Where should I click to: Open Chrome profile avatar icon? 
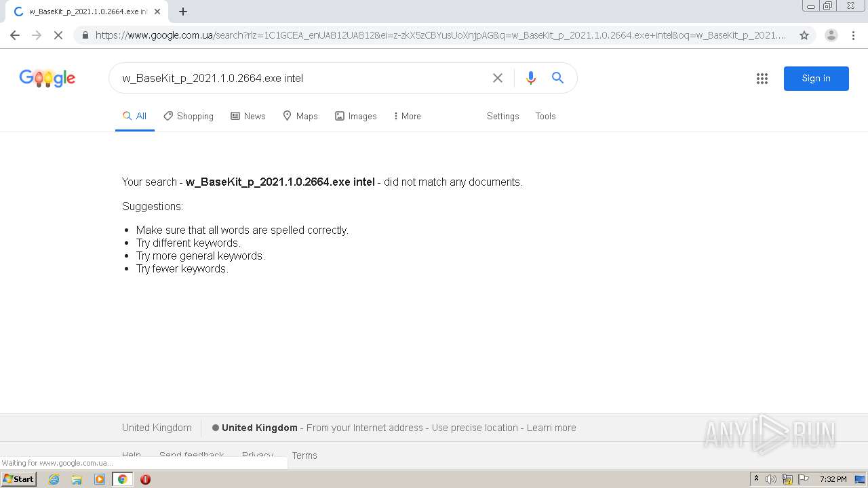pyautogui.click(x=831, y=35)
